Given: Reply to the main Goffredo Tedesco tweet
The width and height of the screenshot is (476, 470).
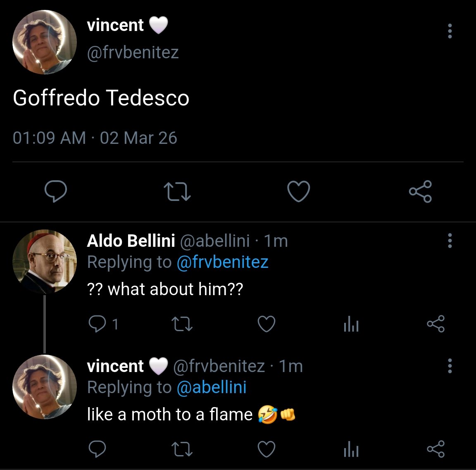Looking at the screenshot, I should [x=55, y=191].
